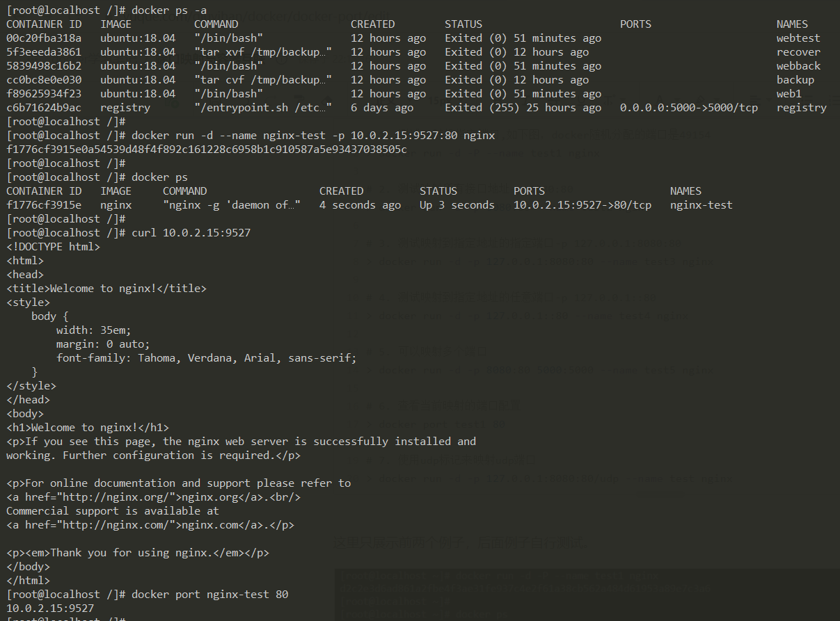
Task: Select container ID cc0bc8e0e030
Action: tap(44, 80)
